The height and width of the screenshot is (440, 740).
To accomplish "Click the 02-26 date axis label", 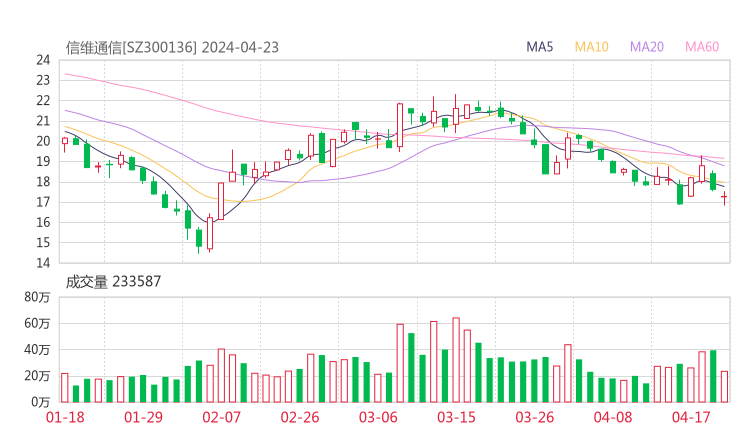I will 300,417.
